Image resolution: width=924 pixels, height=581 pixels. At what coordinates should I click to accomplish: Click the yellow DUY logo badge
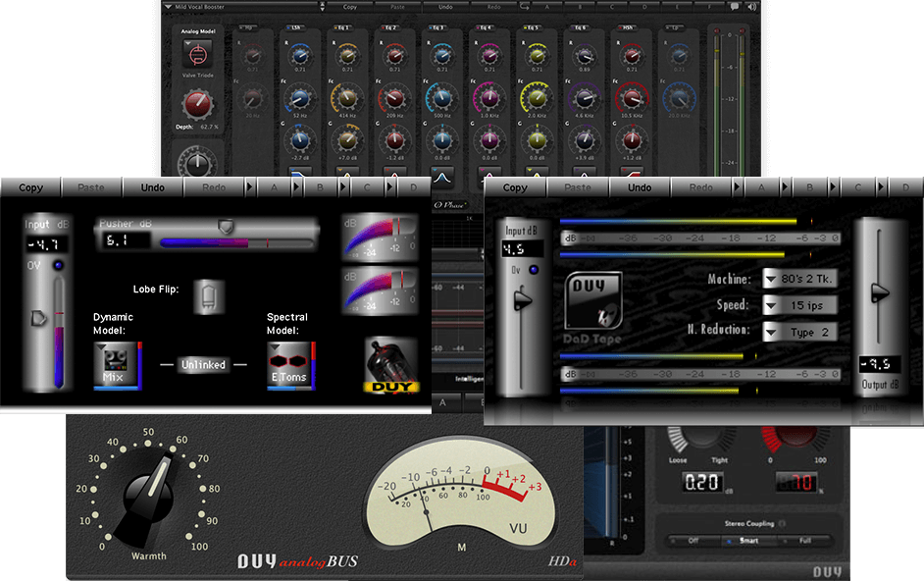click(392, 385)
